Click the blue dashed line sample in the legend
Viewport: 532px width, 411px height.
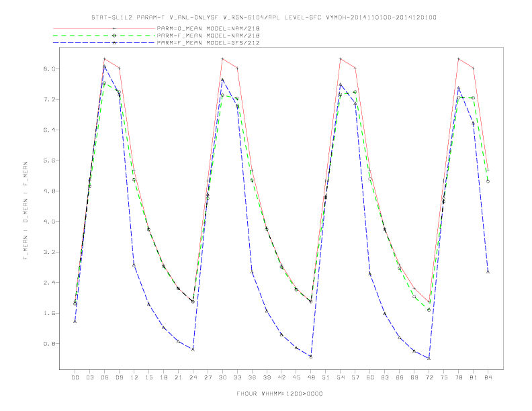[x=104, y=43]
